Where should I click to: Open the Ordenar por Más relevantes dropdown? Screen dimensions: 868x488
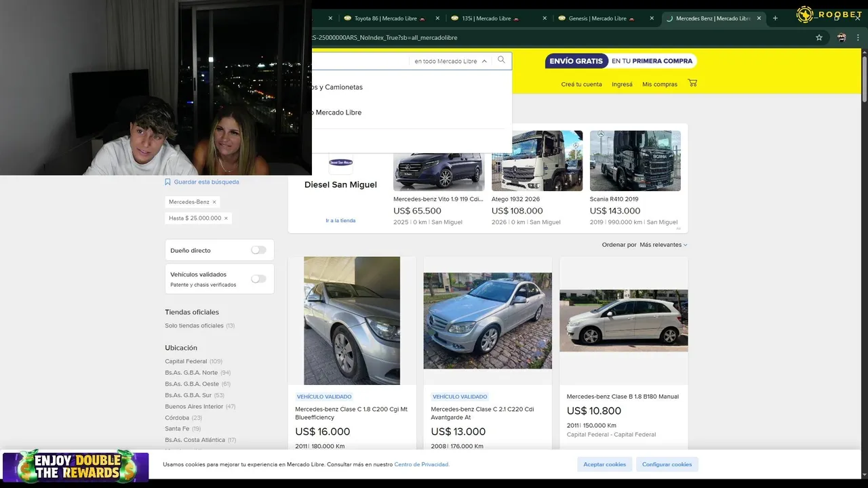pyautogui.click(x=663, y=245)
